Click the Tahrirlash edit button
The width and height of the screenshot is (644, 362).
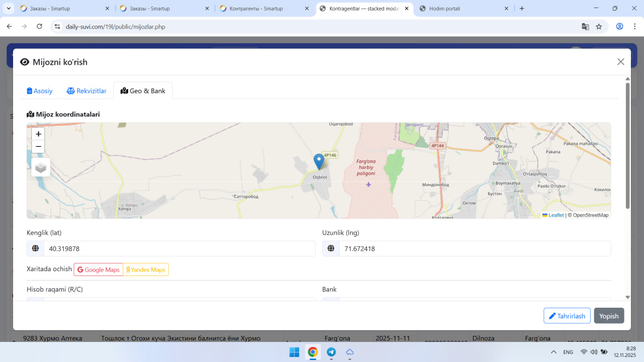click(x=567, y=316)
